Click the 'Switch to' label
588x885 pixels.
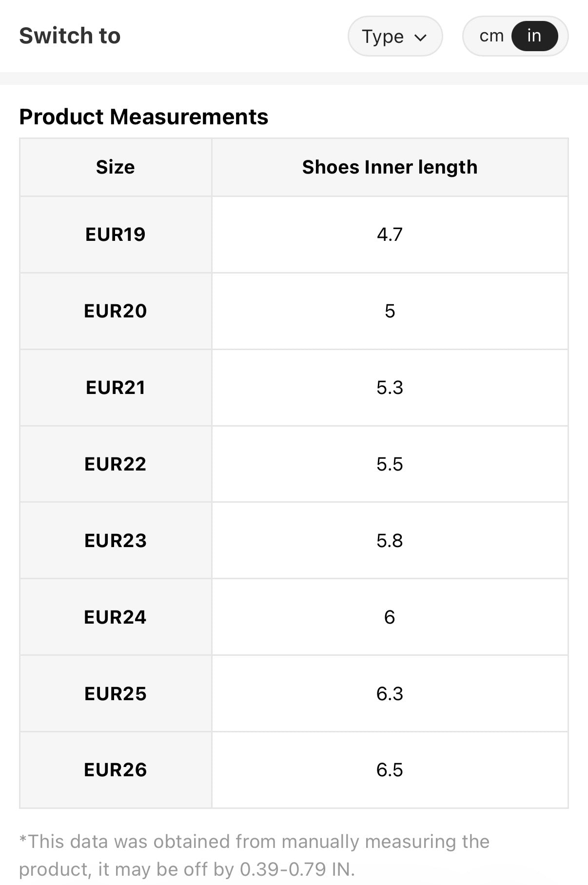tap(70, 36)
